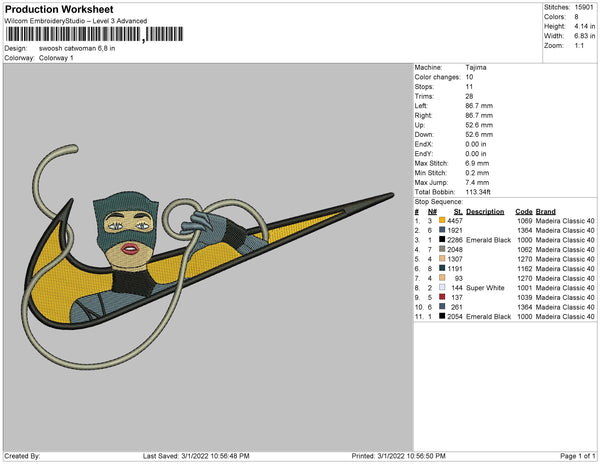
Task: Select the Color changes value 10
Action: click(x=470, y=77)
